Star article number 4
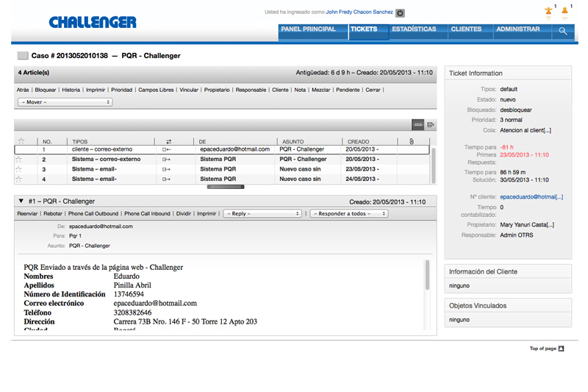The height and width of the screenshot is (392, 588). click(18, 179)
